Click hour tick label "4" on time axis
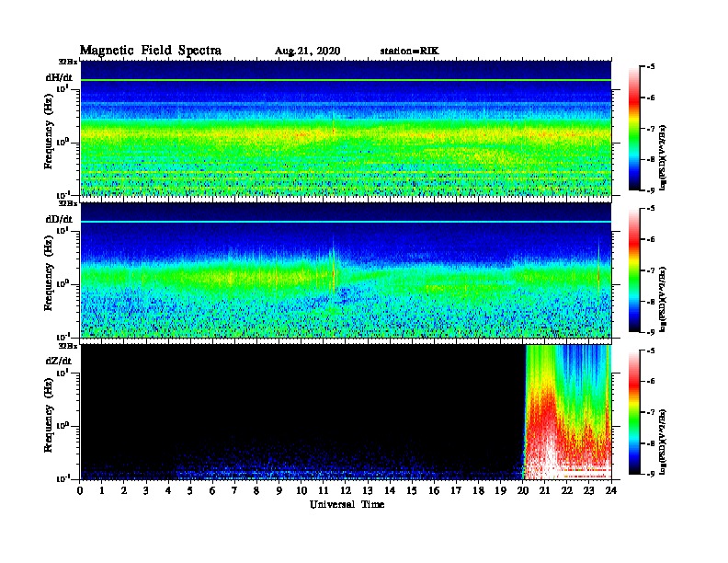Screen dimensions: 728x563 tap(168, 490)
